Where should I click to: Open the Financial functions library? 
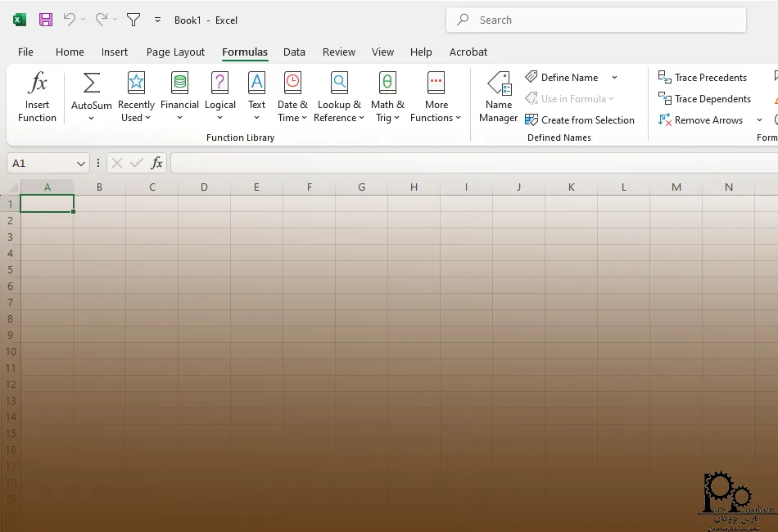click(179, 97)
